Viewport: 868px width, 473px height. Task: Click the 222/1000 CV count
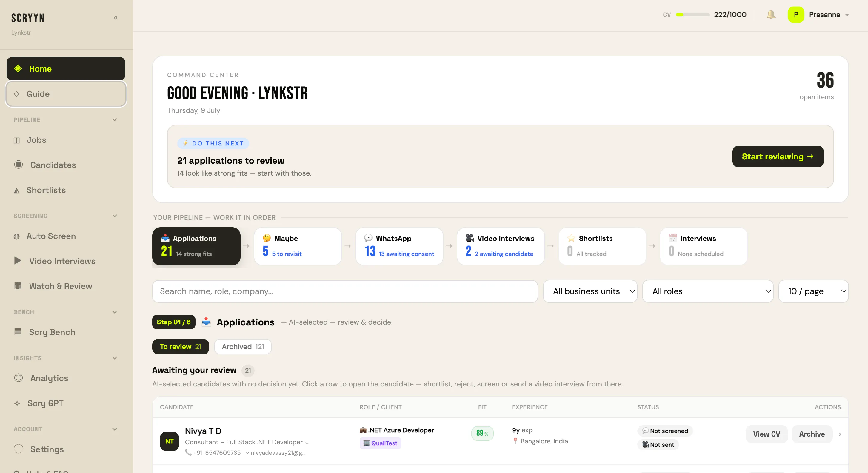(x=730, y=15)
